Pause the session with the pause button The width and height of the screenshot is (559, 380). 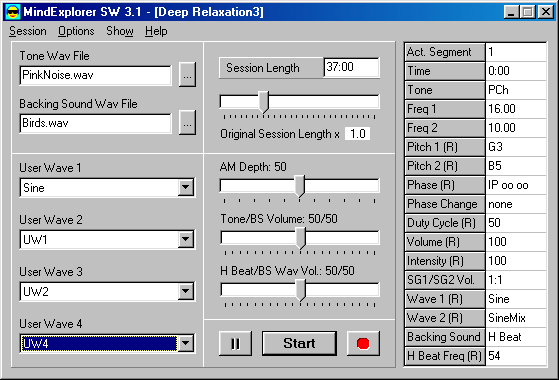(235, 344)
